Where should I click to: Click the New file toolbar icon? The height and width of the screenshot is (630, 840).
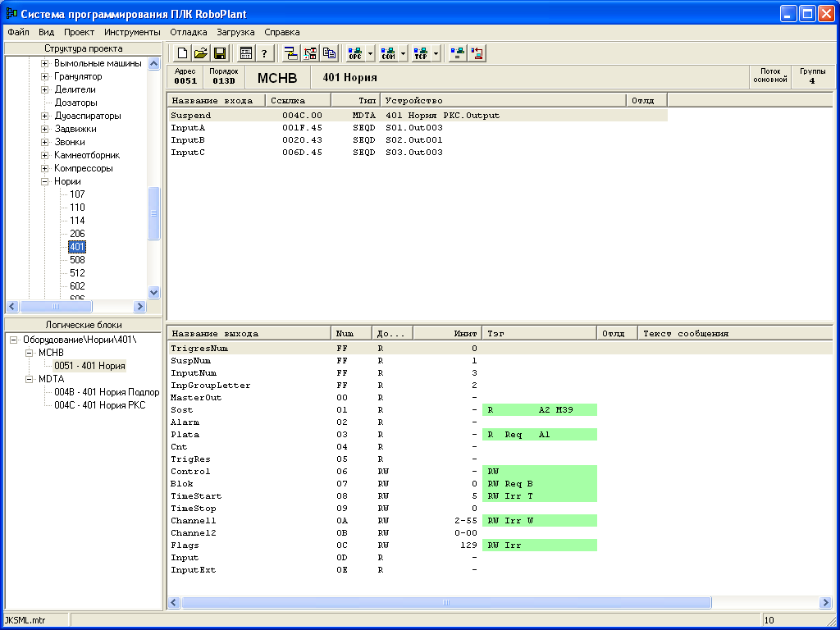182,53
